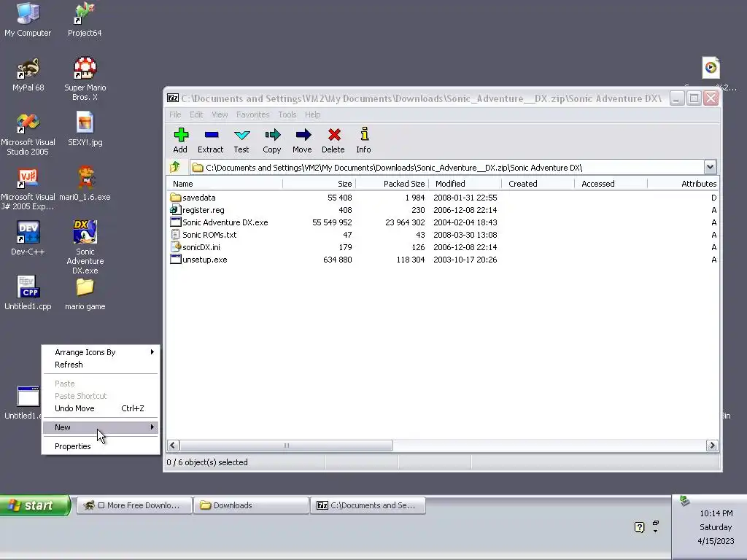This screenshot has width=747, height=560.
Task: Select the MyPal 68 desktop icon
Action: [28, 75]
